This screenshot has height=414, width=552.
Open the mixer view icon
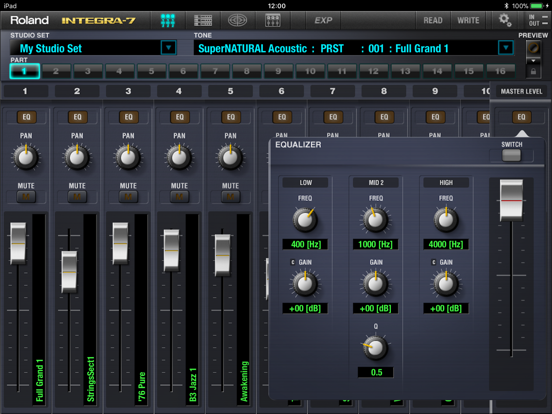pos(168,20)
